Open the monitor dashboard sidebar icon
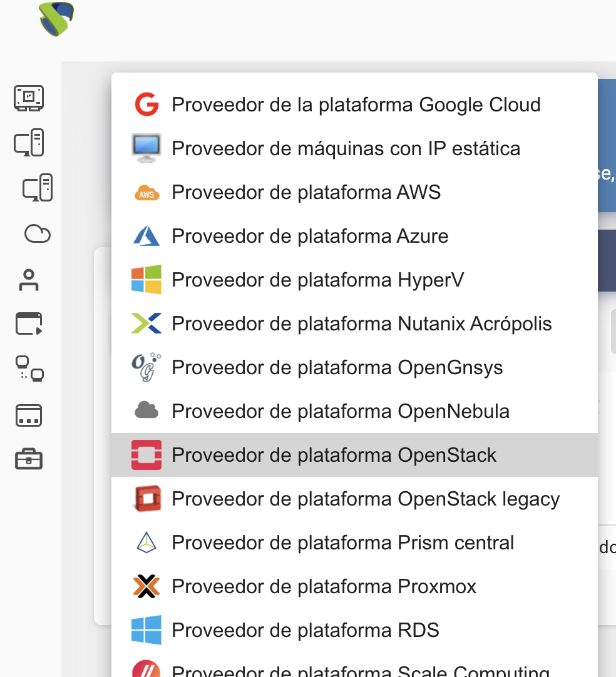 point(29,98)
